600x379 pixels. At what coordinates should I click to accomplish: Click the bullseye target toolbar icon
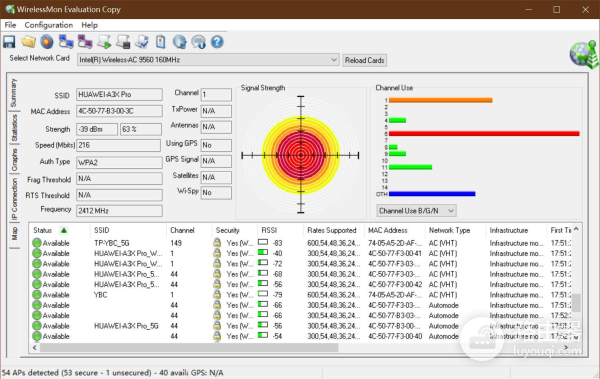click(47, 42)
